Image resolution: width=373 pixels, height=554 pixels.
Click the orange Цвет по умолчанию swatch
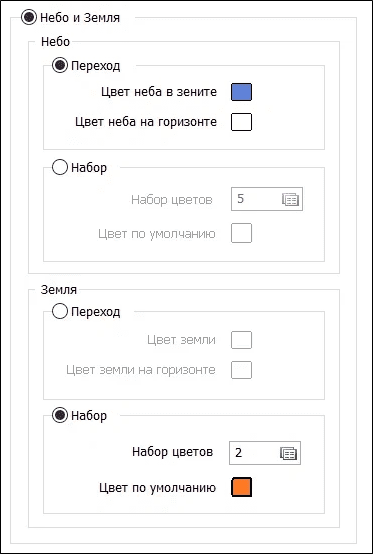pos(242,488)
